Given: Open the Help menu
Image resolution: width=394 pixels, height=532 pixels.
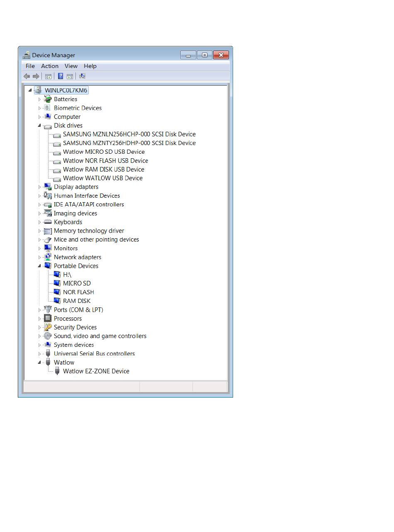Looking at the screenshot, I should (90, 66).
